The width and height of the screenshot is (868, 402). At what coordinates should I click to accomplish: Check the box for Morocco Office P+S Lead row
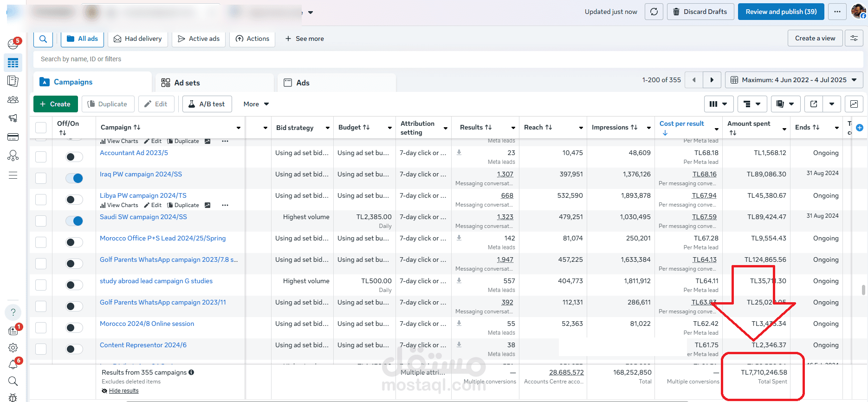tap(41, 242)
